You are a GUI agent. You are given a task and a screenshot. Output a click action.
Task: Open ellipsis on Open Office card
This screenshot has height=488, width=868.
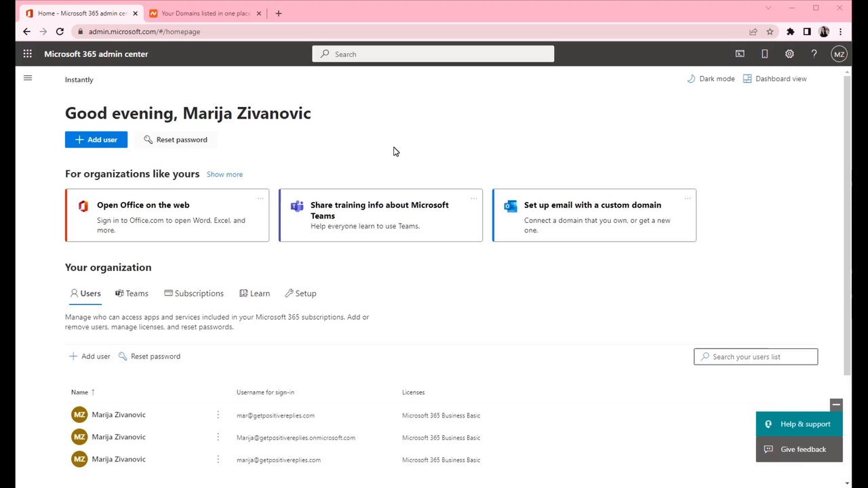coord(260,198)
